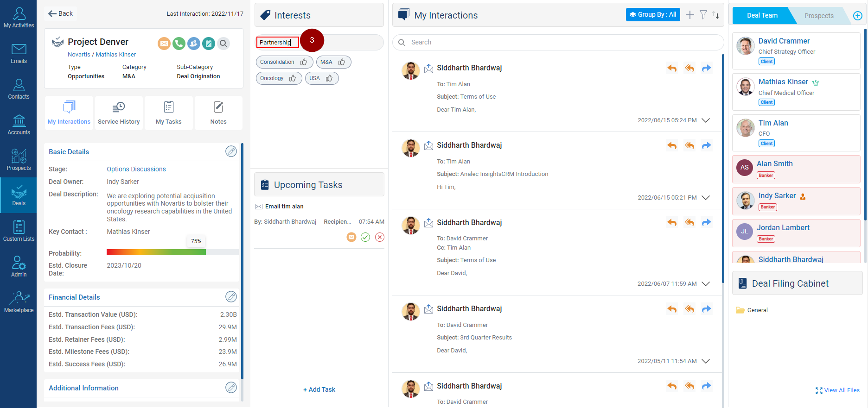Expand the 2022/05/11 11:54 AM interaction
Viewport: 868px width, 408px height.
click(x=706, y=361)
